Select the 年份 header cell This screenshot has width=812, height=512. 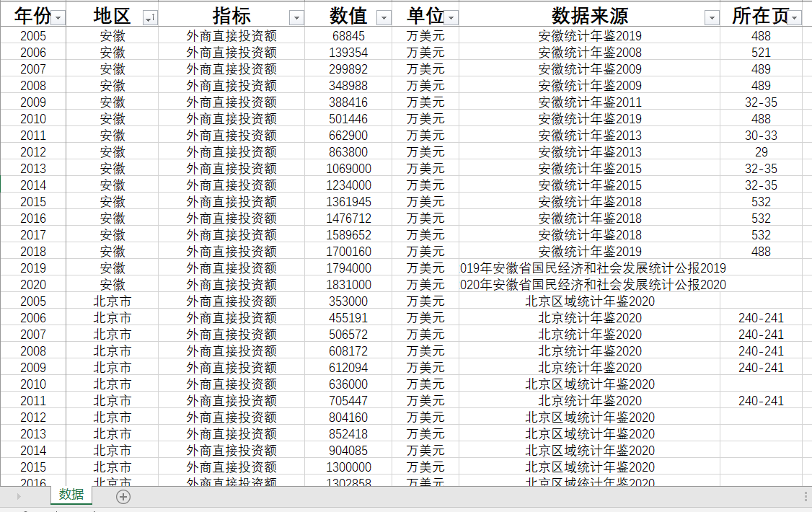tap(33, 16)
